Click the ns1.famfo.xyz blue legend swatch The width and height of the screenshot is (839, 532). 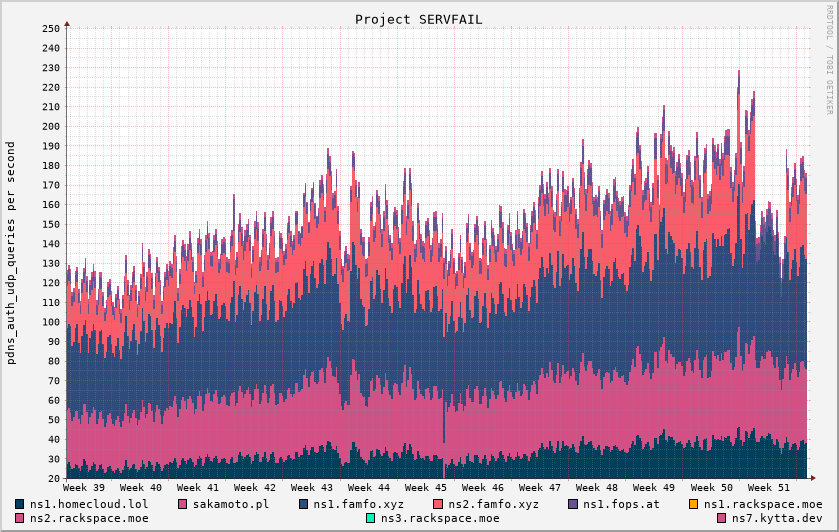coord(303,504)
